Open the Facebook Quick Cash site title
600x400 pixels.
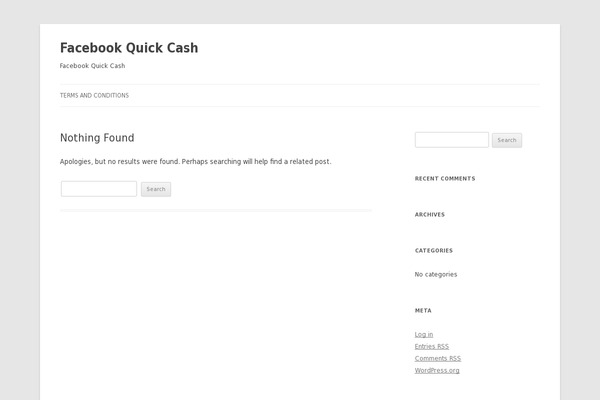129,48
